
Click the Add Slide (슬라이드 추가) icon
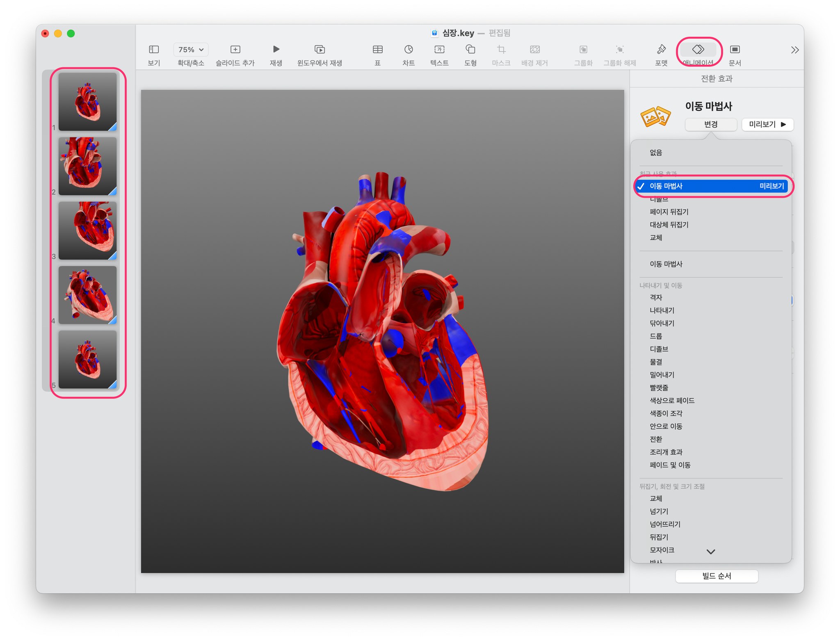[x=235, y=50]
